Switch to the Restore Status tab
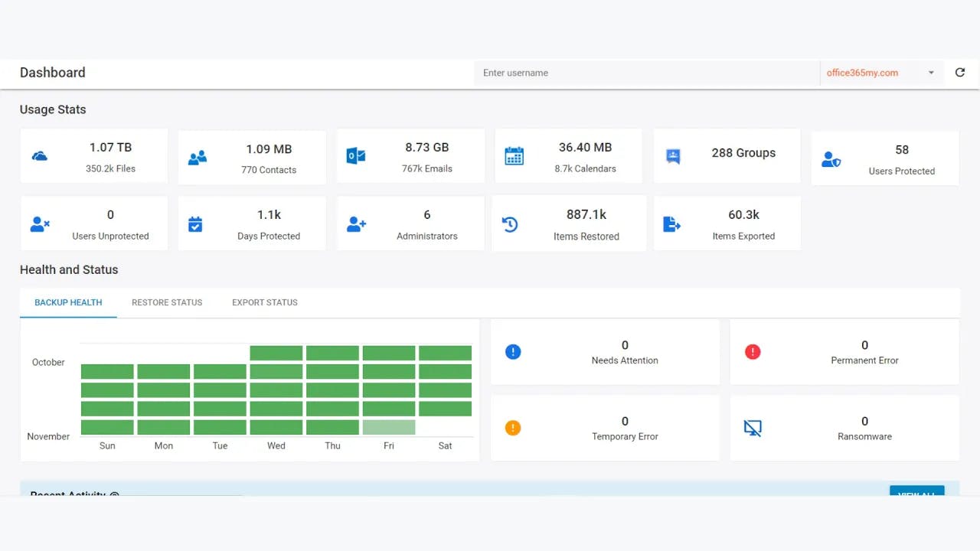980x551 pixels. point(167,302)
